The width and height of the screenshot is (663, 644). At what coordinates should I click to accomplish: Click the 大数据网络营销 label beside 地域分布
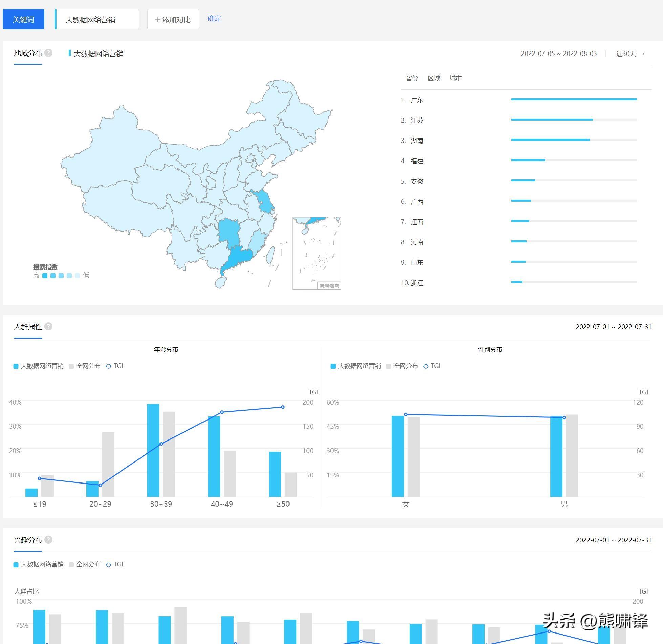point(98,53)
